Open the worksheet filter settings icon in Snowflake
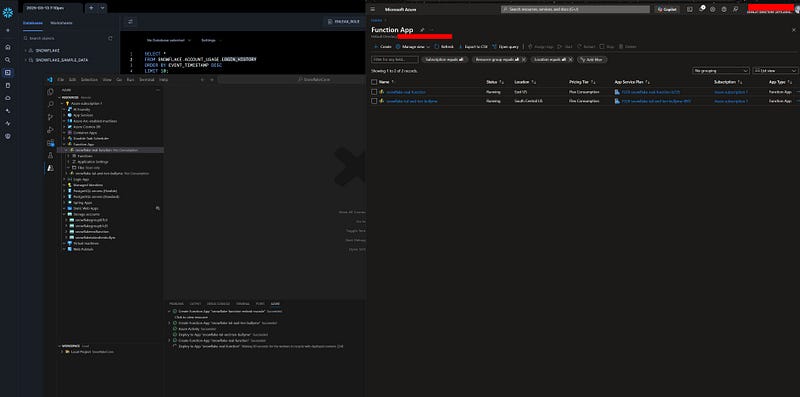The width and height of the screenshot is (800, 397). [x=130, y=21]
